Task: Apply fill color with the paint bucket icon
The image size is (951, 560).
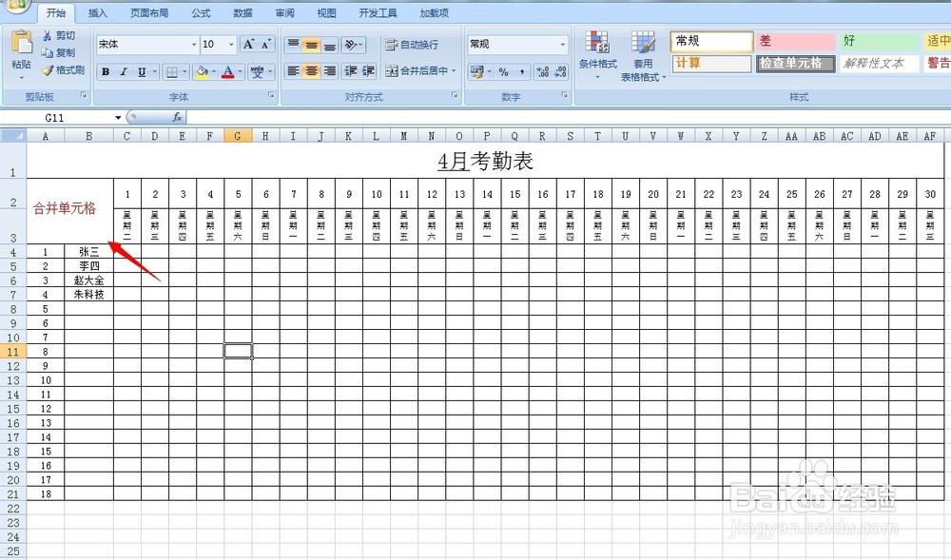Action: point(202,72)
